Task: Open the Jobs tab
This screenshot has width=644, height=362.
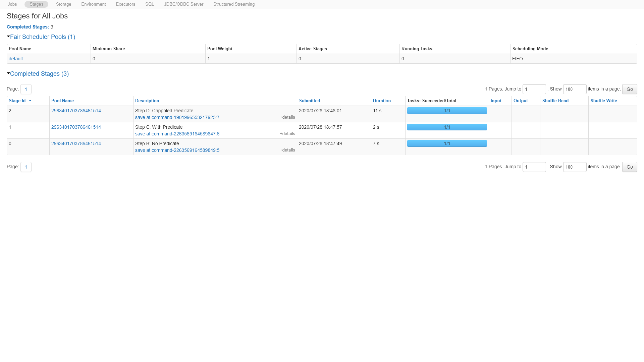Action: pos(12,4)
